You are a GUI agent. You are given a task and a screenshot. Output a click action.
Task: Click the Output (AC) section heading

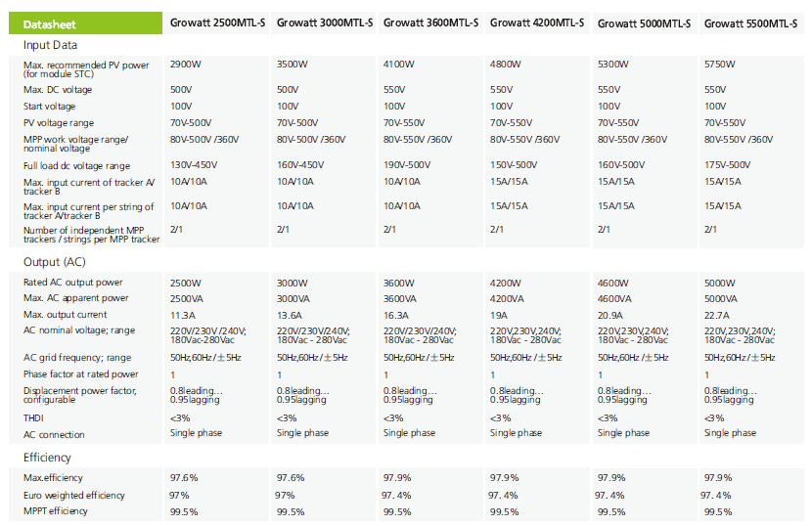[x=55, y=262]
